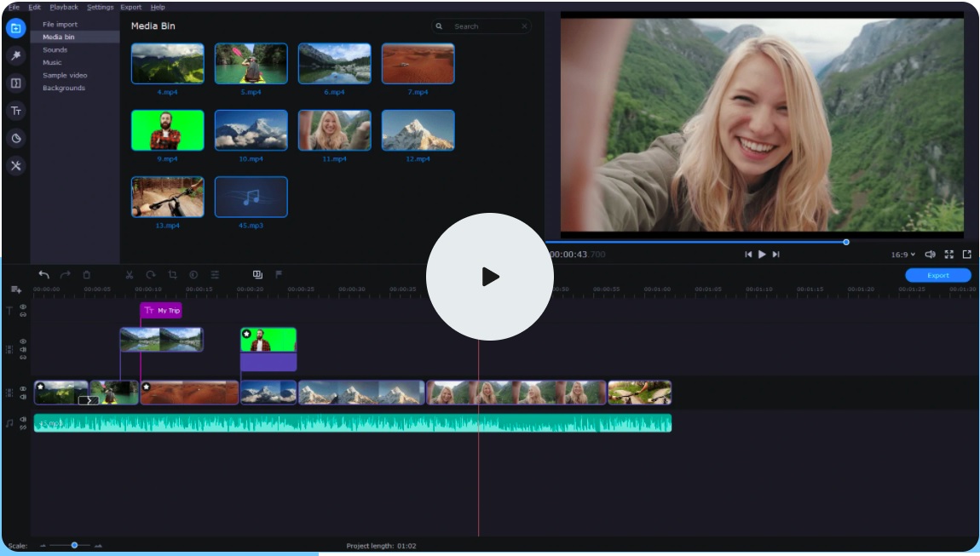
Task: Open the More Tools wrench icon
Action: pyautogui.click(x=15, y=165)
